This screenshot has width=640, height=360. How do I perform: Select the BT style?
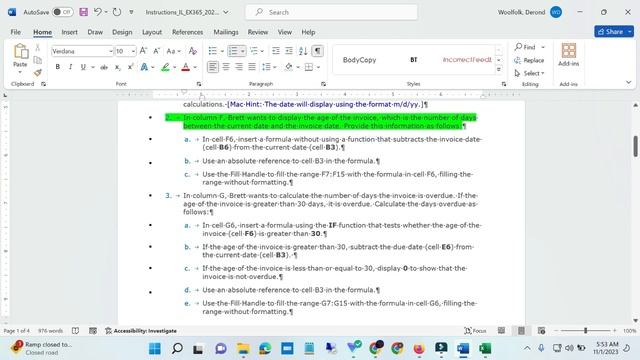click(413, 60)
